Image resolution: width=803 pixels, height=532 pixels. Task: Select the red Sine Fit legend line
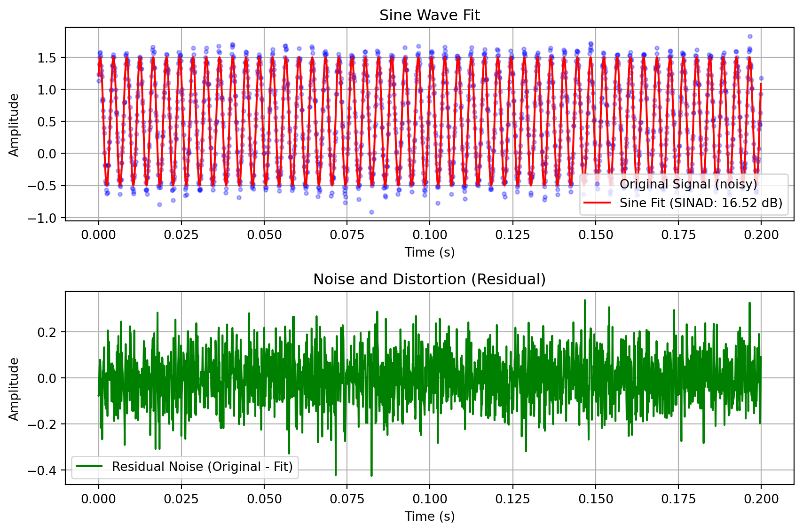coord(597,203)
